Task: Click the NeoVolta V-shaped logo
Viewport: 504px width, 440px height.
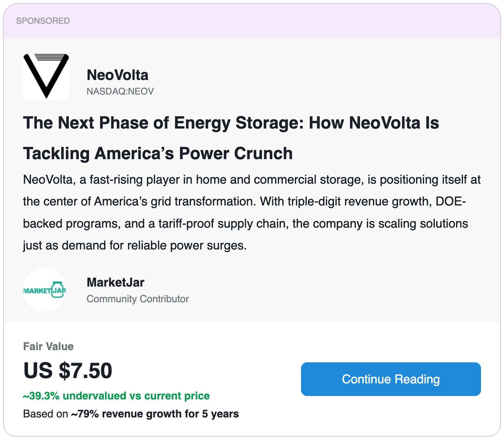Action: [x=46, y=77]
